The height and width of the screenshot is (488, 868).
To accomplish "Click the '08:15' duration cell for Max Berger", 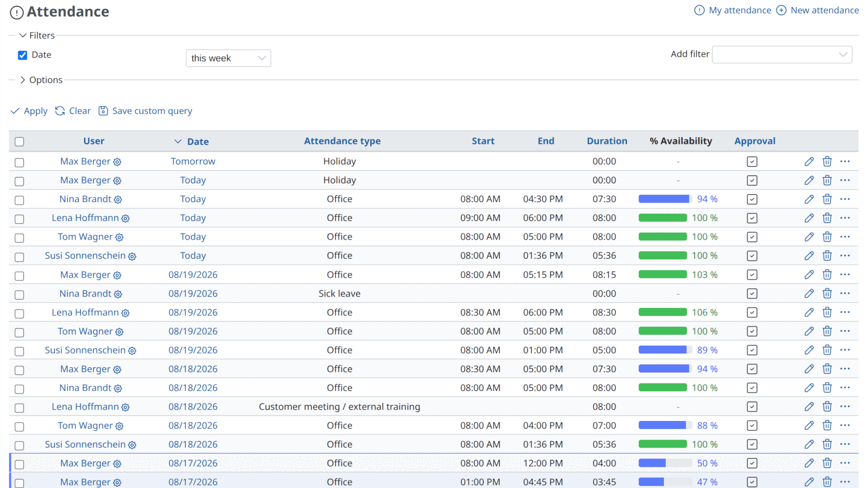I will click(x=604, y=275).
